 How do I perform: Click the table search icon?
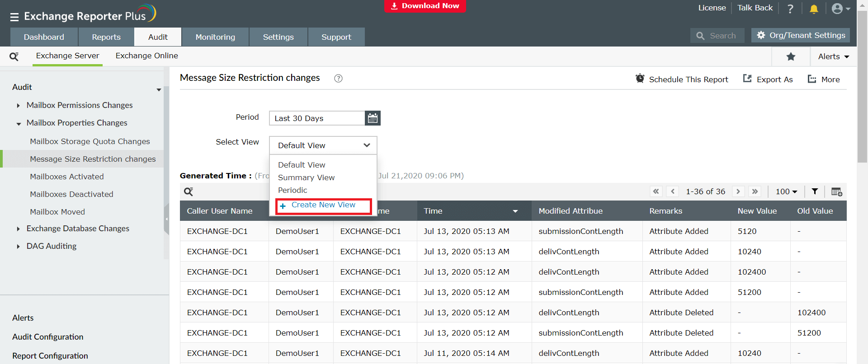(x=189, y=191)
